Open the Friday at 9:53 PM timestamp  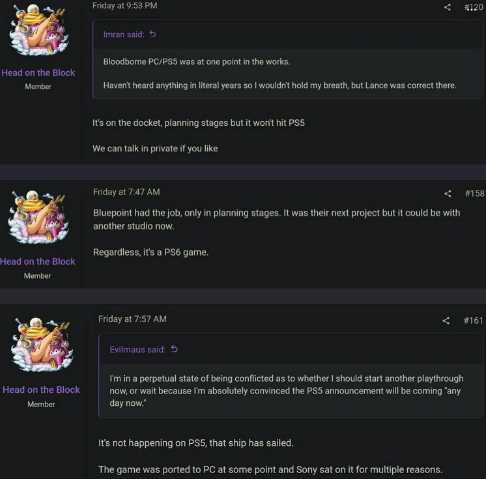click(125, 5)
